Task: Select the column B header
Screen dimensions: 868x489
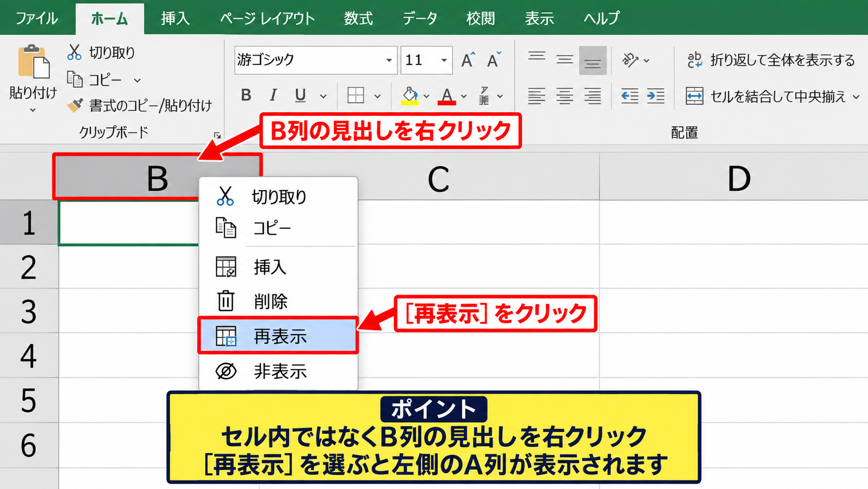Action: [x=157, y=178]
